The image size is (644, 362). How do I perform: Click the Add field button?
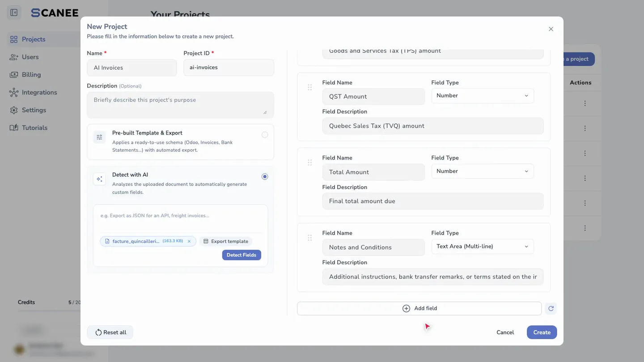tap(419, 308)
